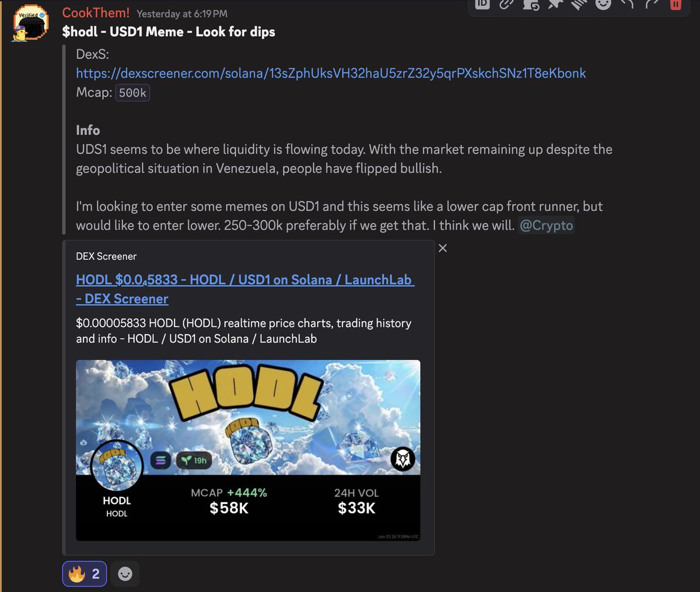Dismiss the embed with the X button

pos(443,248)
